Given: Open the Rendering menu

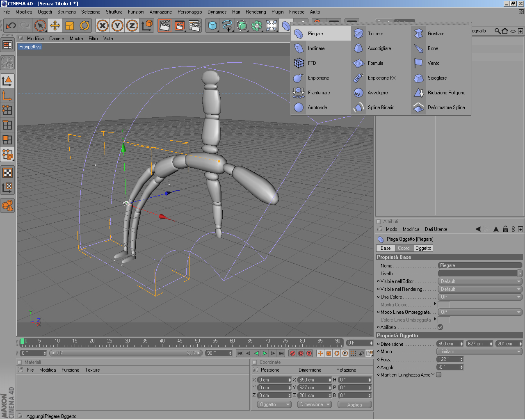Looking at the screenshot, I should coord(256,12).
